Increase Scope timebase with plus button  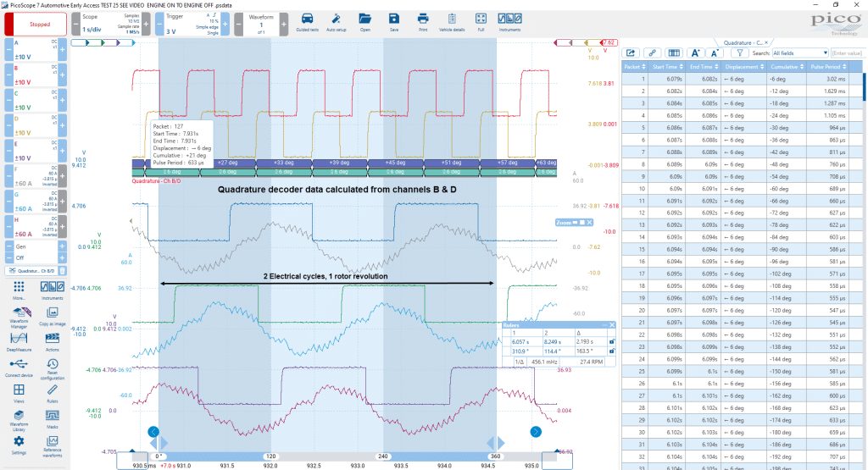pos(146,25)
